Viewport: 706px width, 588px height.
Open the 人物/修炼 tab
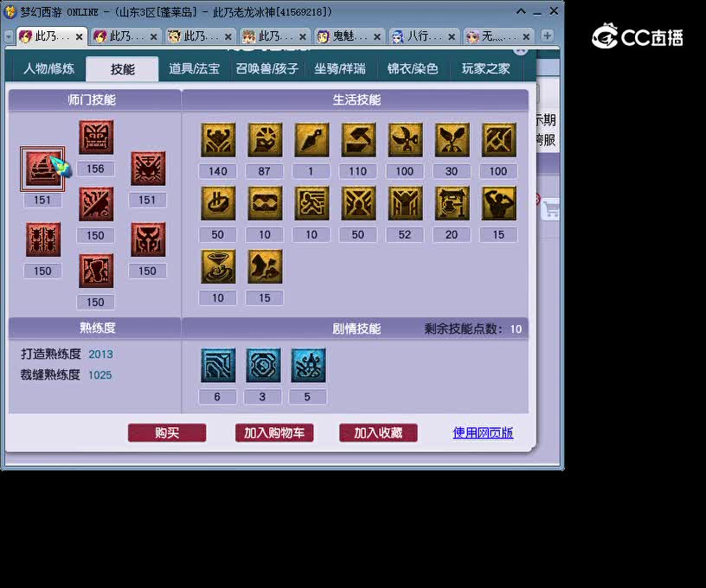[48, 69]
